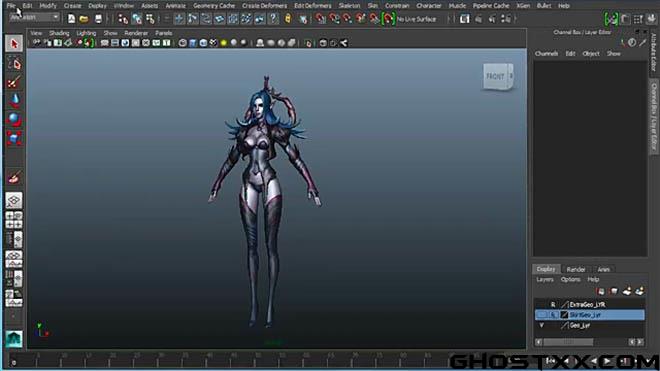Open Render Settings icon on status line

[x=506, y=19]
